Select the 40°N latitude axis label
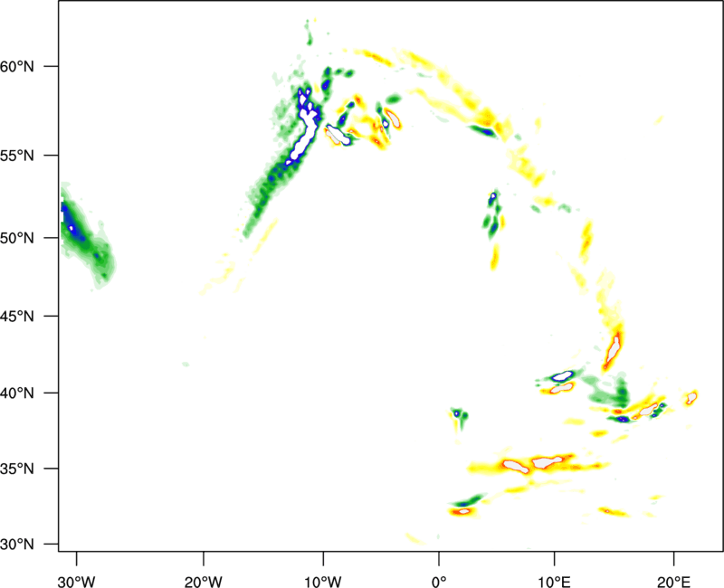The image size is (724, 588). tap(17, 394)
